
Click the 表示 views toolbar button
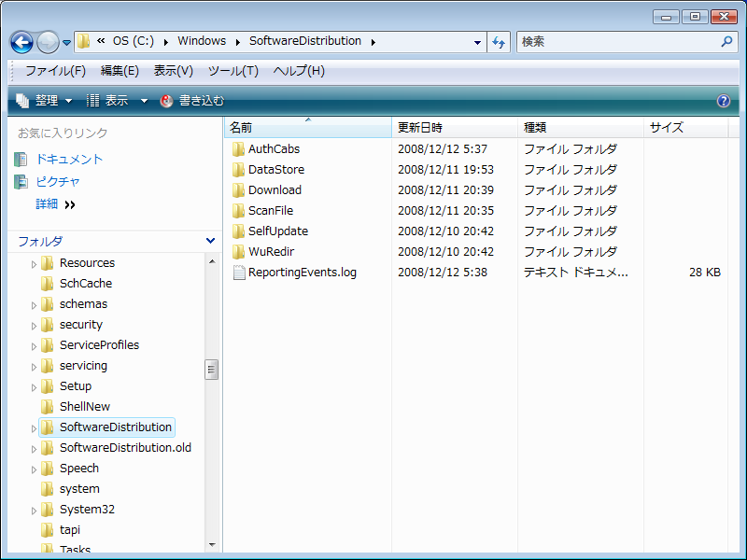click(x=107, y=101)
